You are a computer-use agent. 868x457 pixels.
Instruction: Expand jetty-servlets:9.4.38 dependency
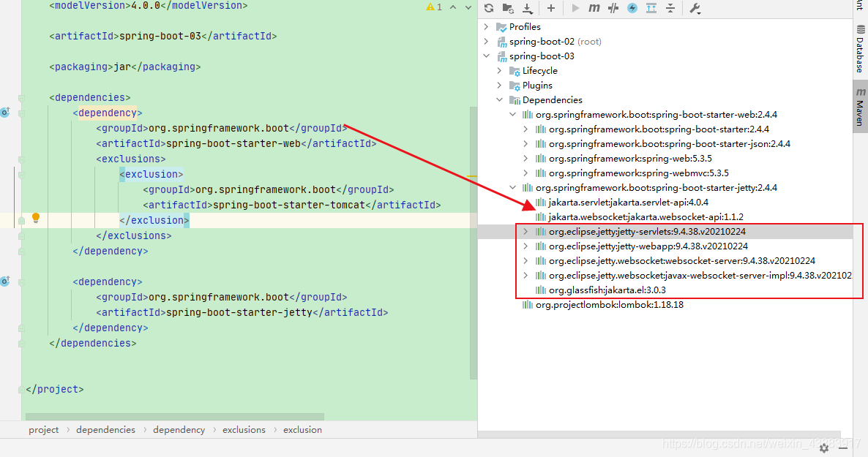point(526,231)
